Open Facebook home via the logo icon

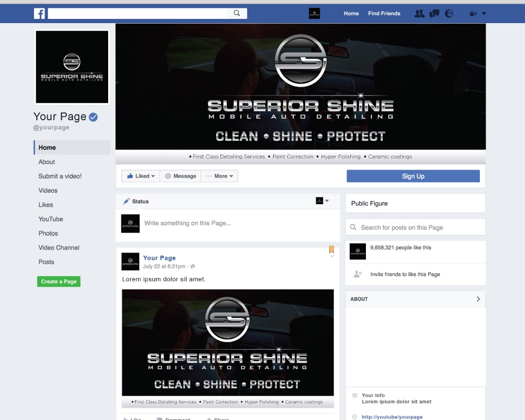click(39, 13)
